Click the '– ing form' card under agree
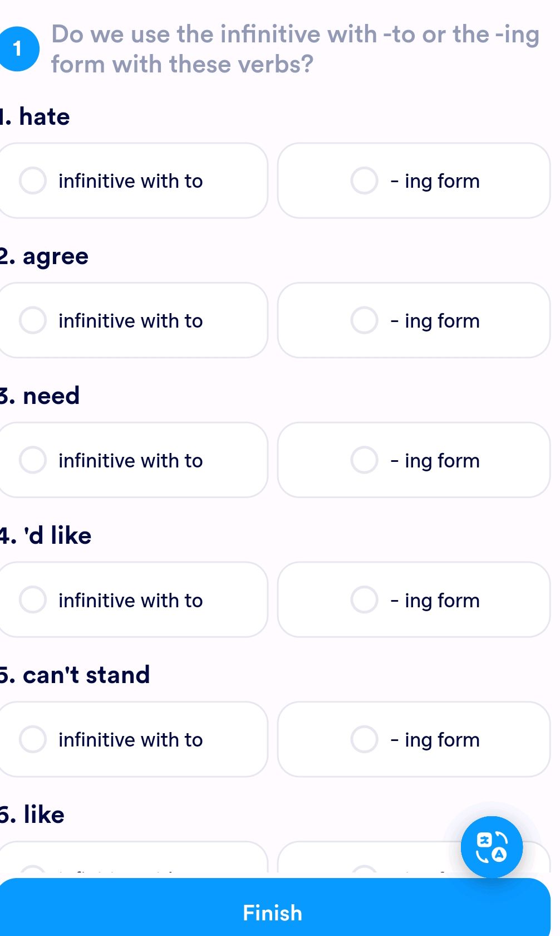Screen dimensions: 560x936 tap(415, 320)
